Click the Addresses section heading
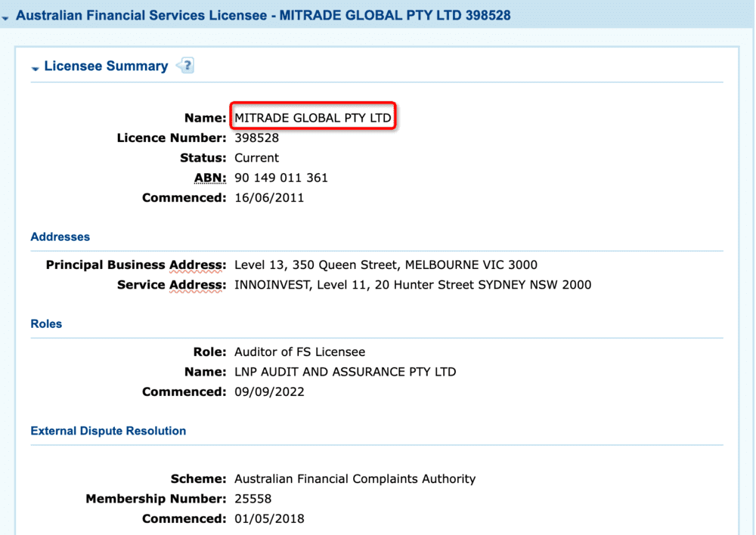 pos(60,237)
